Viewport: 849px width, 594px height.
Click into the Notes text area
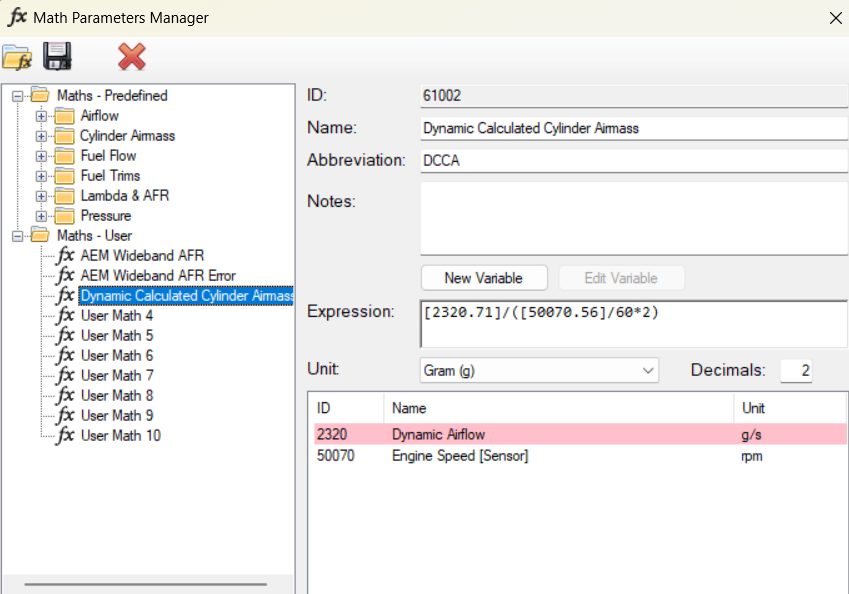pos(634,218)
